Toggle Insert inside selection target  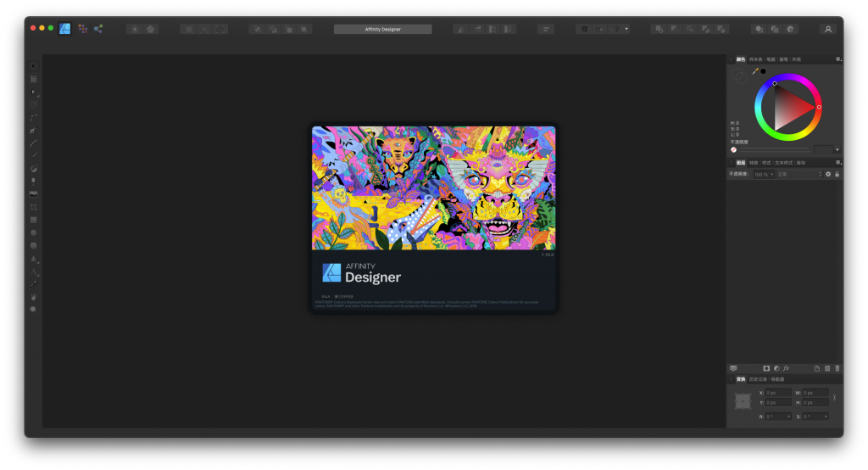tap(790, 29)
